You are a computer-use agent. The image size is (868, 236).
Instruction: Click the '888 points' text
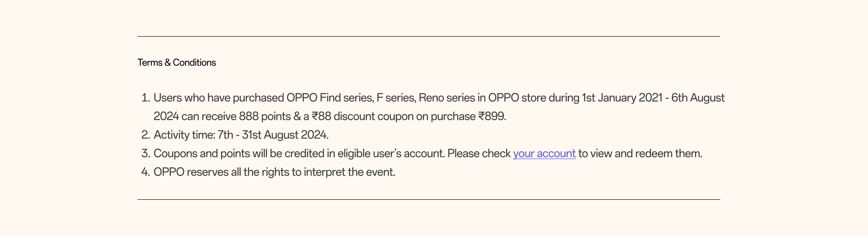(265, 116)
